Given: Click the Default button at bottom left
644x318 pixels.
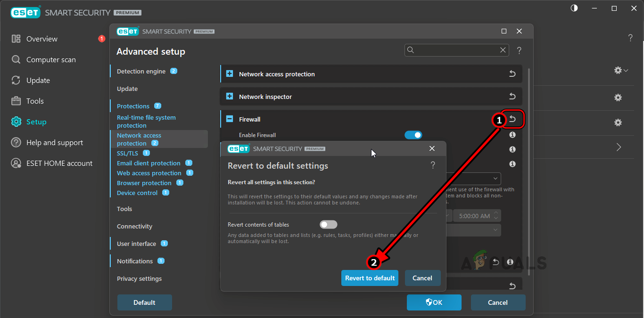Looking at the screenshot, I should pos(144,302).
